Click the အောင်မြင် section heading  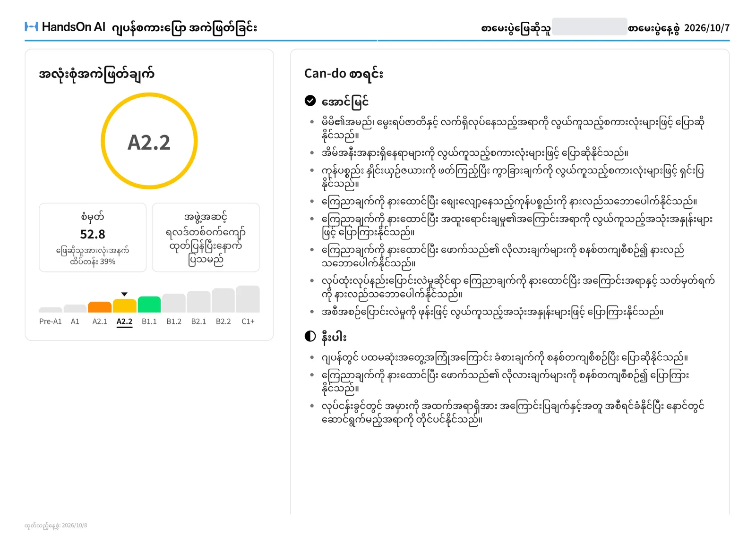345,101
